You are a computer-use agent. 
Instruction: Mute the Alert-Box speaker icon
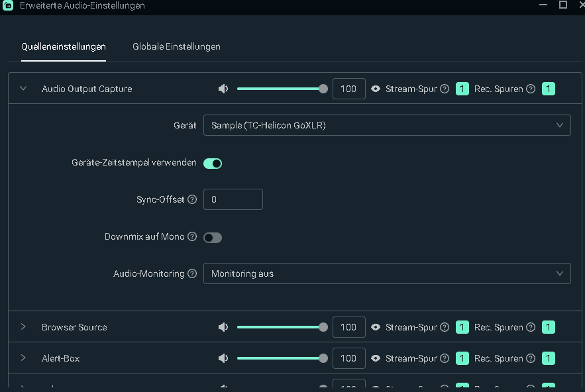[x=223, y=358]
